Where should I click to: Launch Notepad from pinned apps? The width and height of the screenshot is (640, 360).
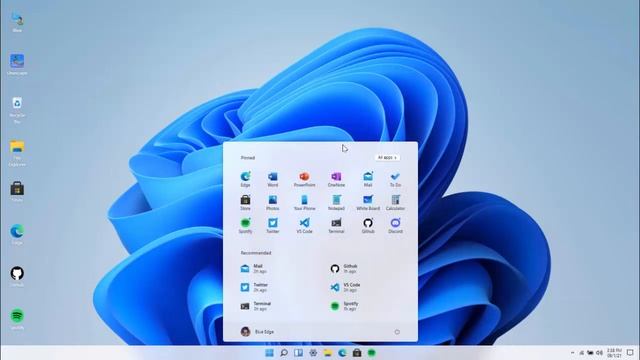[336, 202]
